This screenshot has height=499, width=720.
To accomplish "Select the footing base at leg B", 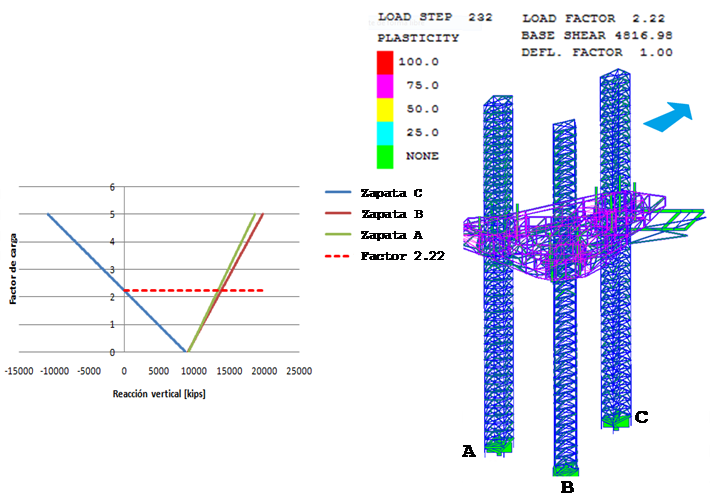I will [567, 469].
